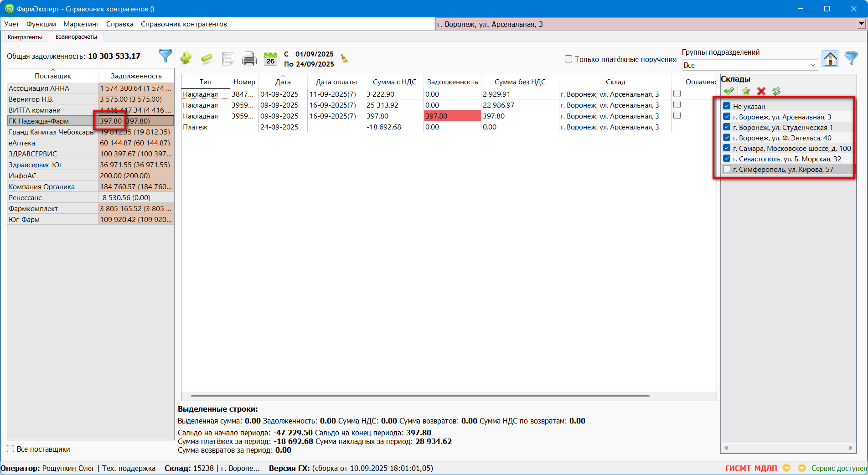The image size is (868, 475).
Task: Expand the warehouse address dropdown at top
Action: [x=861, y=24]
